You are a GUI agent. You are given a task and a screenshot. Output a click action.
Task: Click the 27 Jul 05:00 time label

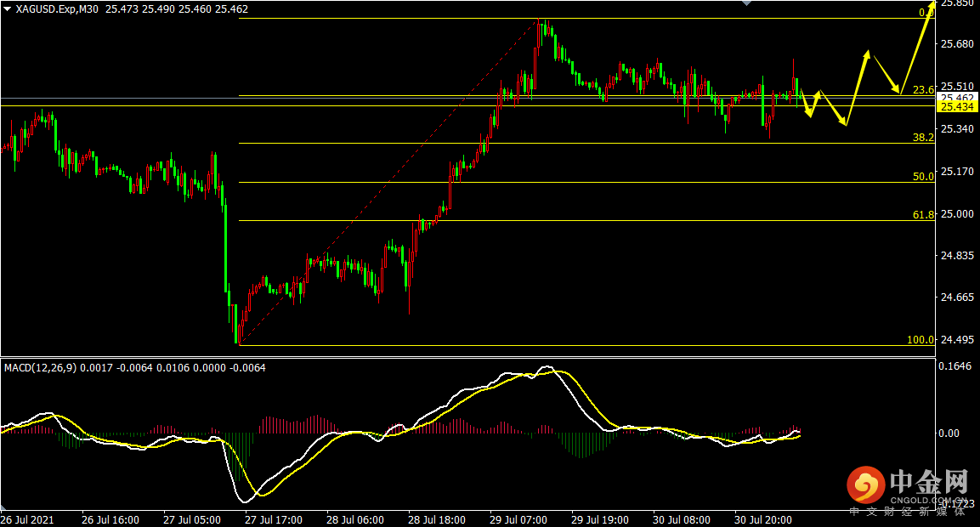tap(192, 520)
